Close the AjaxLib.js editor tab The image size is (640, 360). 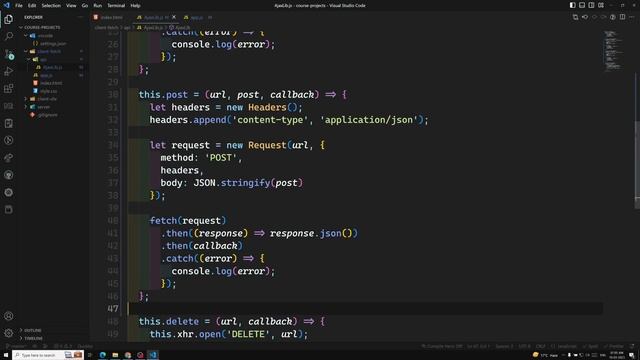[174, 17]
